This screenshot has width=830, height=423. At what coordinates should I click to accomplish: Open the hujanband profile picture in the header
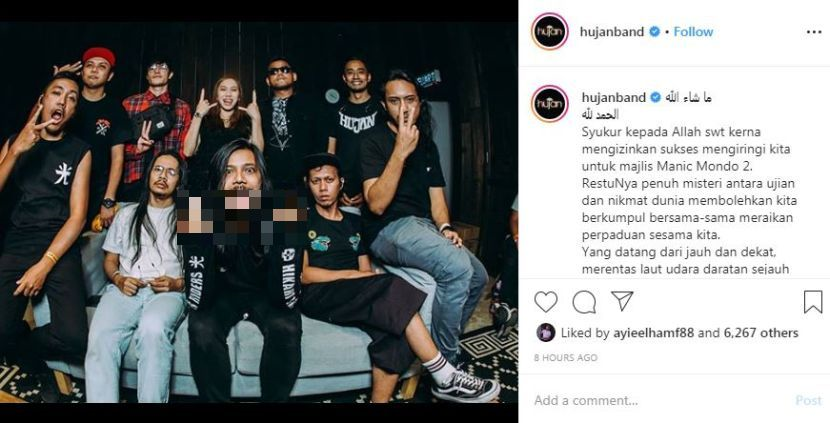550,31
